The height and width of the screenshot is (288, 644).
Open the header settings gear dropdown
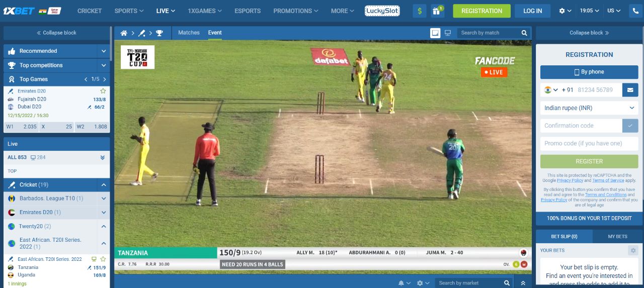(x=566, y=11)
